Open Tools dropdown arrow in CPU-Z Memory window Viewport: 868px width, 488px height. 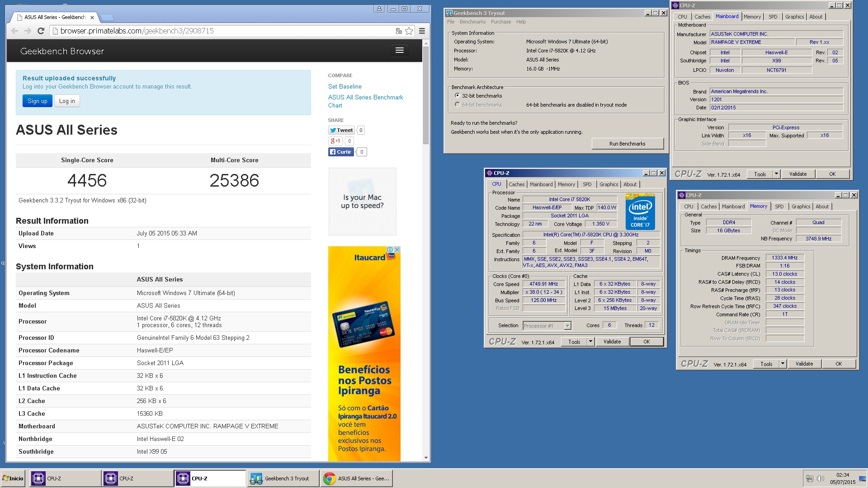pyautogui.click(x=783, y=364)
